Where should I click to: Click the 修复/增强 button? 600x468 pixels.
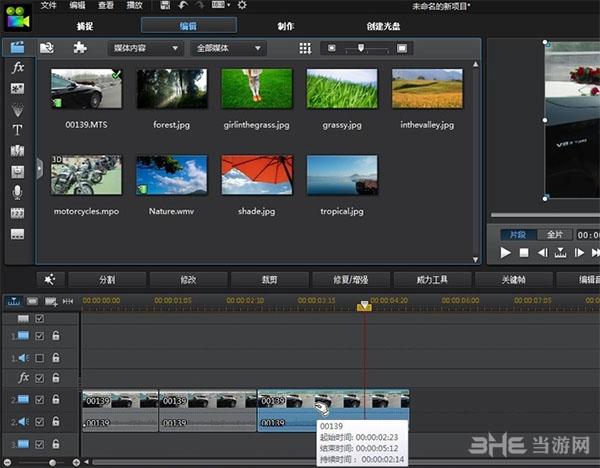point(351,280)
